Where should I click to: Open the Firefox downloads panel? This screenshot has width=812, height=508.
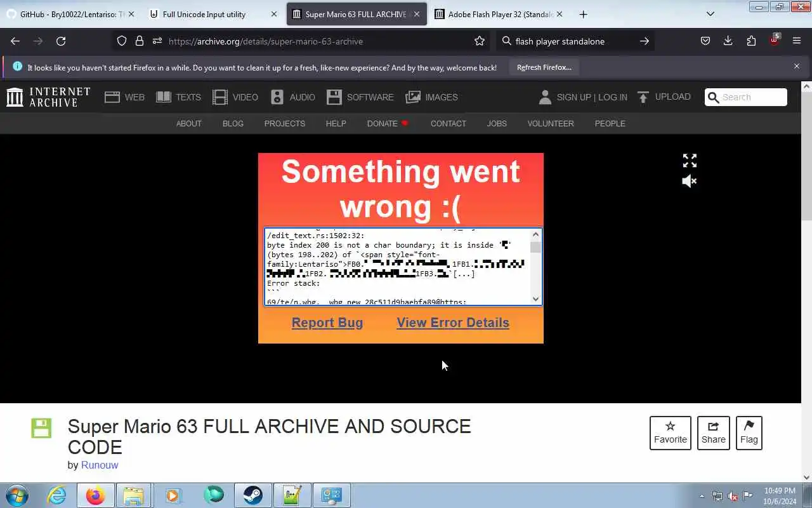(x=728, y=41)
